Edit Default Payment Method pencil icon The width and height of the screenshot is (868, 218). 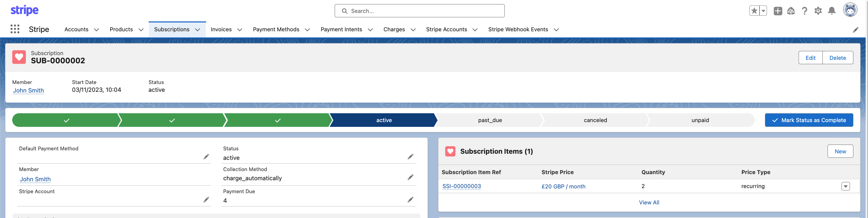(x=206, y=157)
